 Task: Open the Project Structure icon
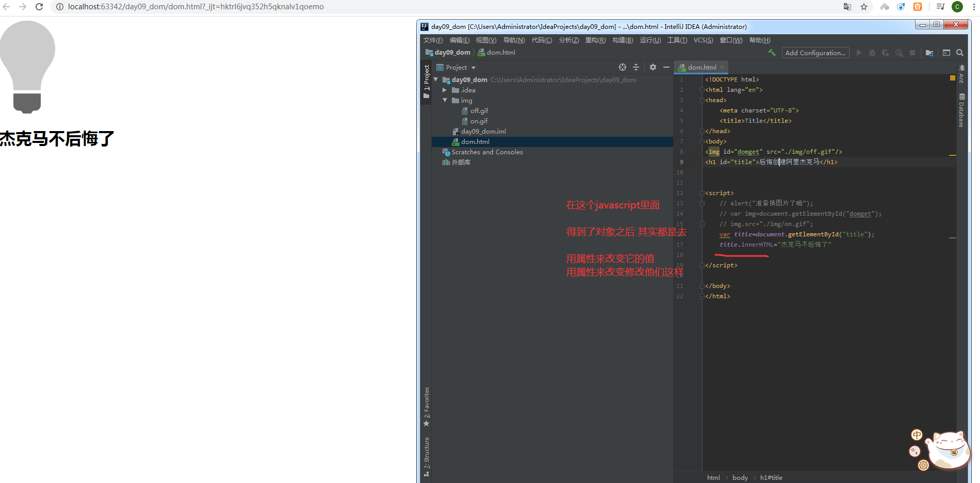point(929,53)
